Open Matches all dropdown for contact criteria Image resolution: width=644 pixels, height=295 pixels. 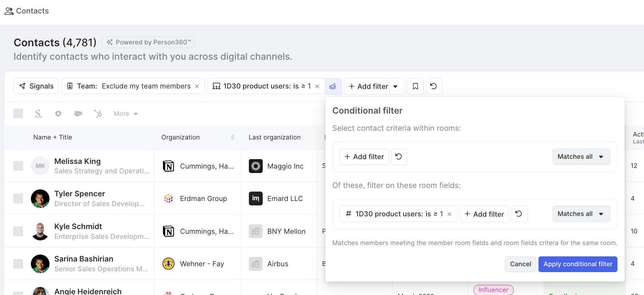tap(581, 157)
